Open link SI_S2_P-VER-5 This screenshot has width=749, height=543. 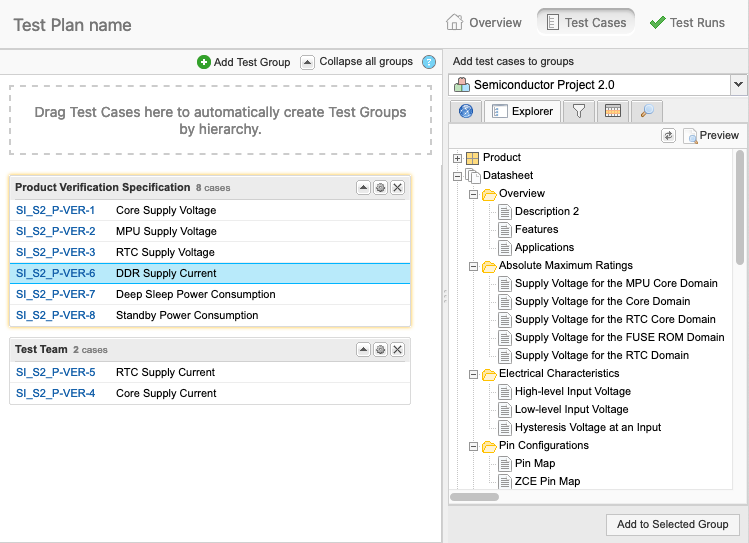tap(55, 372)
